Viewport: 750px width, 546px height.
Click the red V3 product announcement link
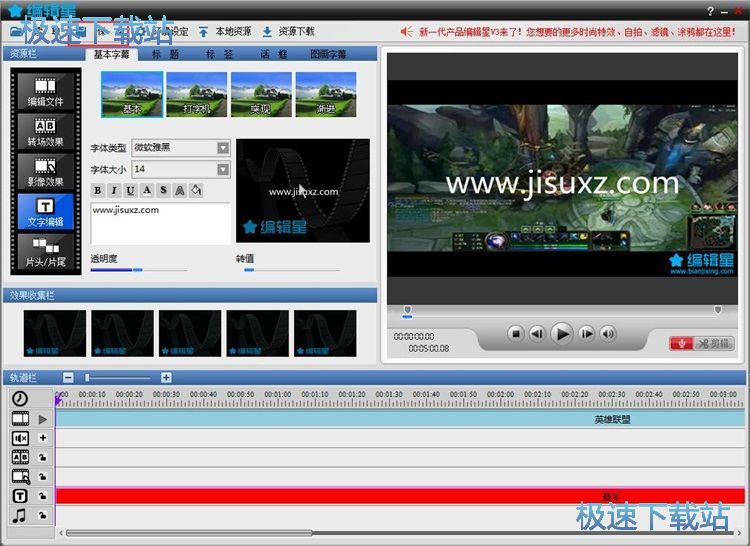click(576, 32)
